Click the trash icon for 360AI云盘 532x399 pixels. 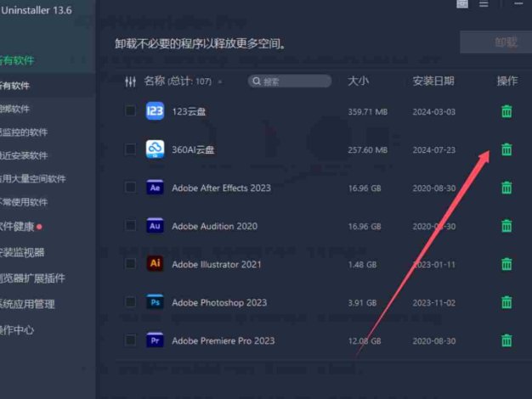tap(507, 149)
